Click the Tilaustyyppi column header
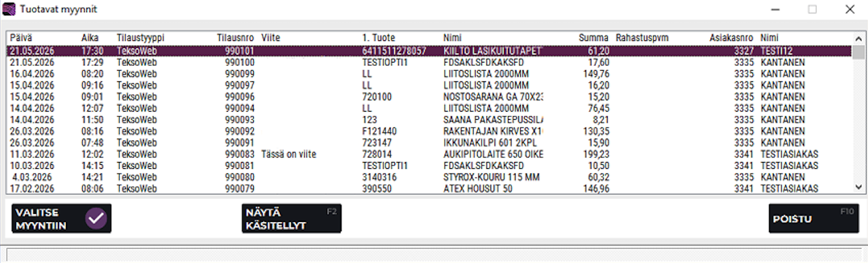Viewport: 868px width, 263px height. click(x=140, y=38)
